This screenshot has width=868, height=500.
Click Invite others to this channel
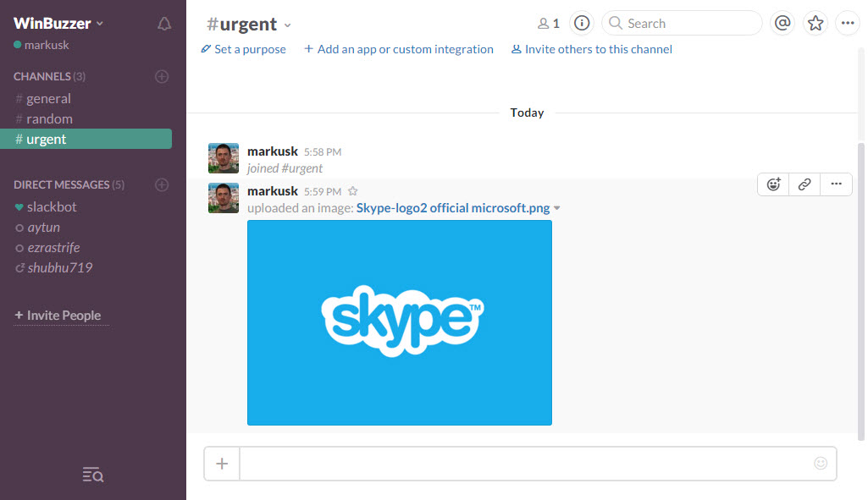(591, 49)
